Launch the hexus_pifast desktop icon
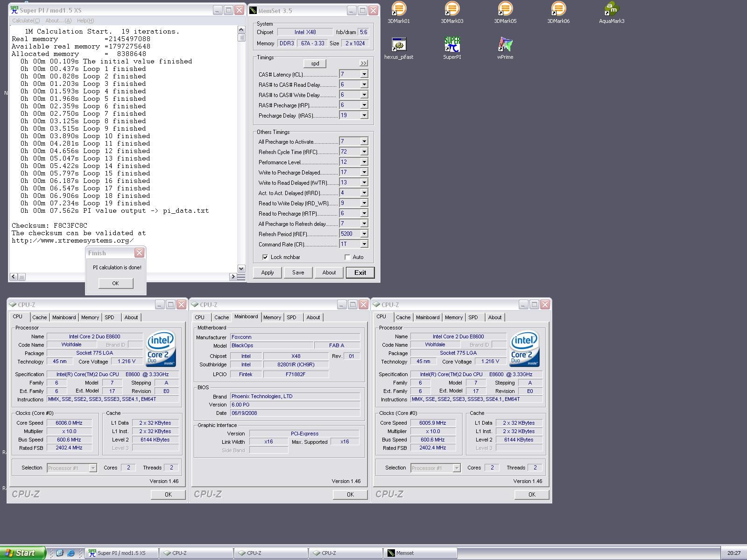The image size is (747, 560). (x=399, y=49)
